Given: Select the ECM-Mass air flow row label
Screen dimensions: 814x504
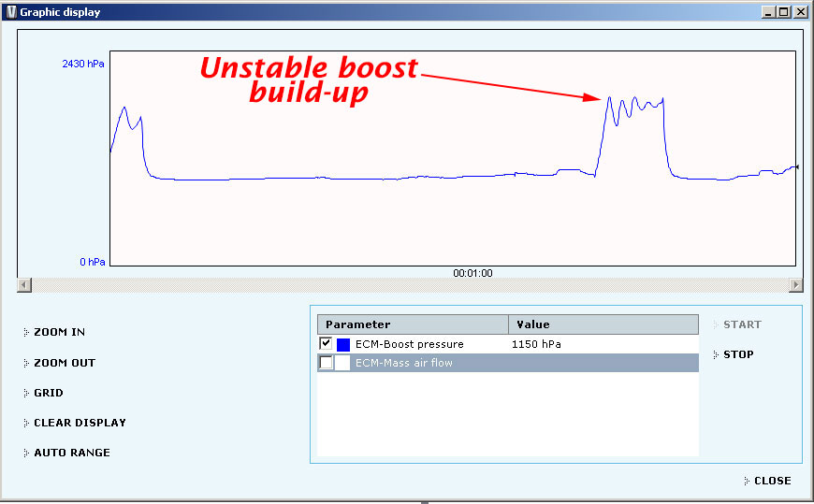Looking at the screenshot, I should 404,363.
